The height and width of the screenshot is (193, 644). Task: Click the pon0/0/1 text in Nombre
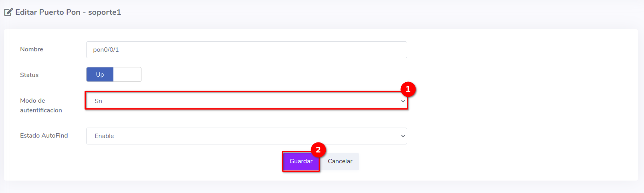(x=106, y=50)
